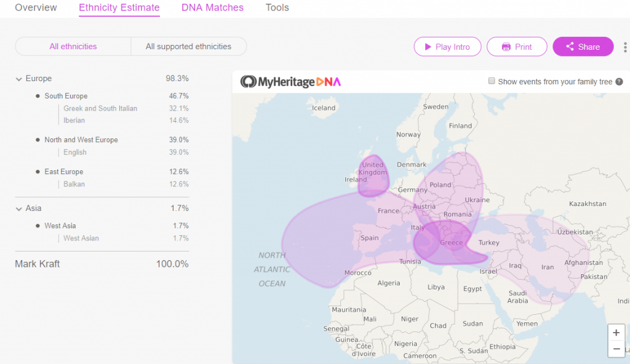
Task: Select the Ethnicity Estimate tab
Action: [x=119, y=7]
